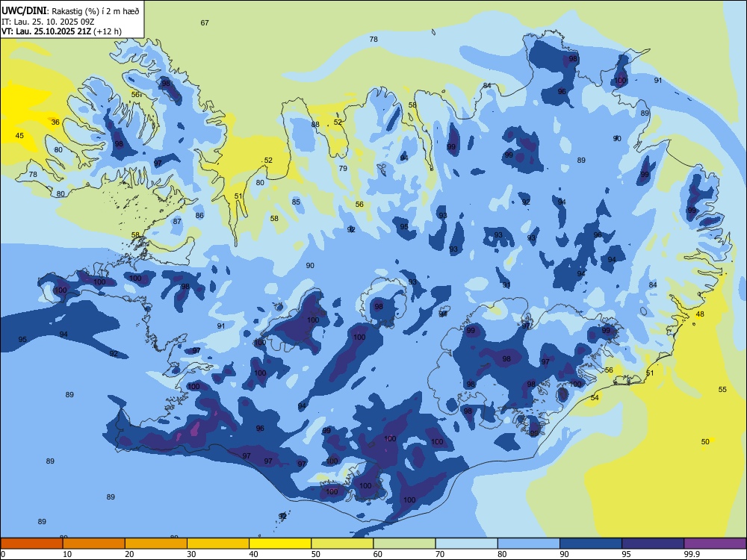Click the 20–30 legend color swatch
747x560 pixels.
click(x=156, y=544)
